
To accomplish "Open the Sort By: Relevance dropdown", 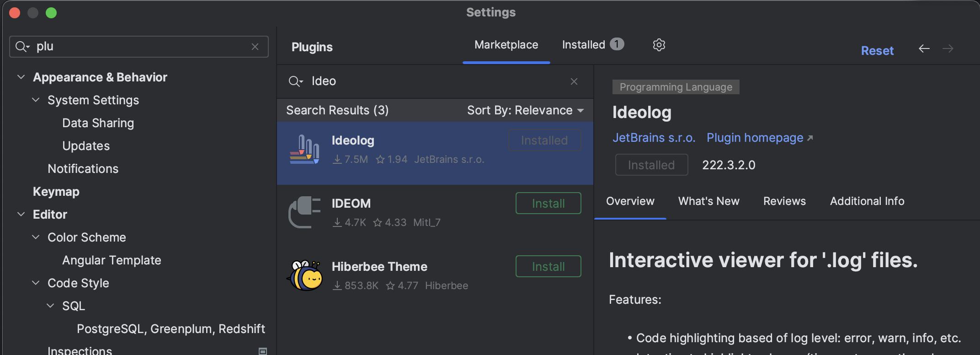I will 526,110.
